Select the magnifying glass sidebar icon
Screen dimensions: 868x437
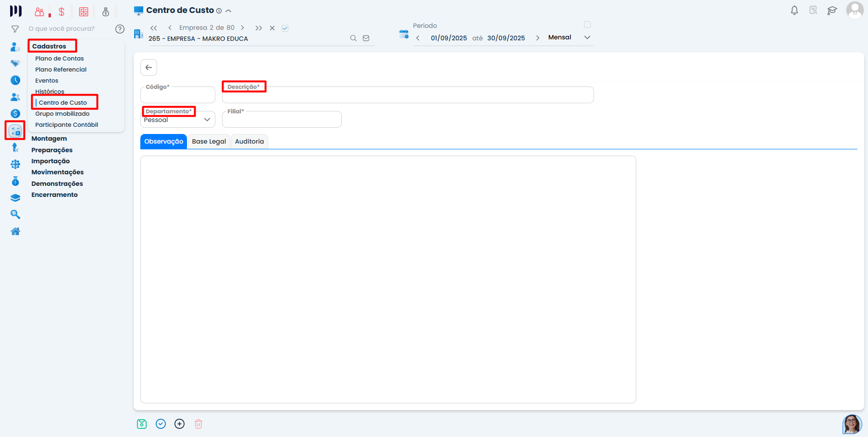click(x=15, y=215)
